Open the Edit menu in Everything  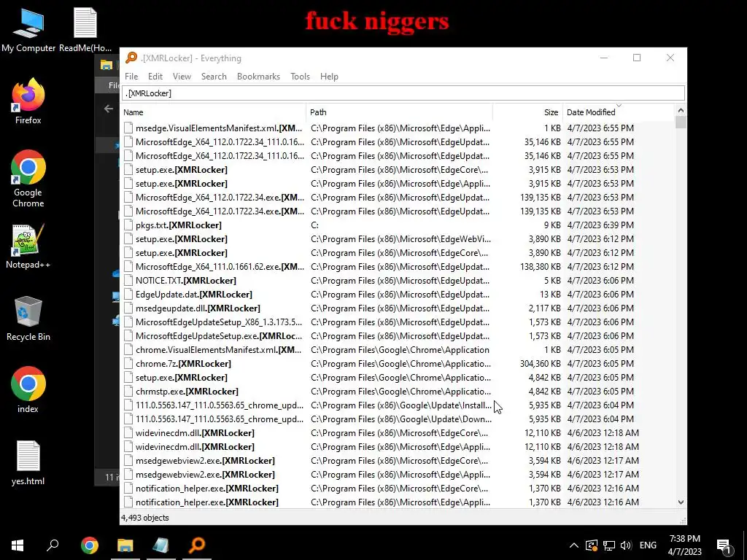[155, 76]
